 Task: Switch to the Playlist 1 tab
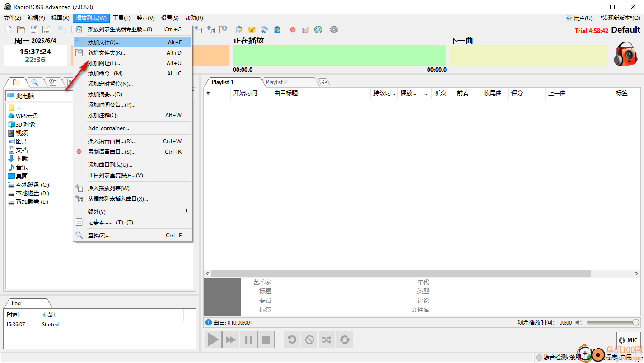pos(223,82)
